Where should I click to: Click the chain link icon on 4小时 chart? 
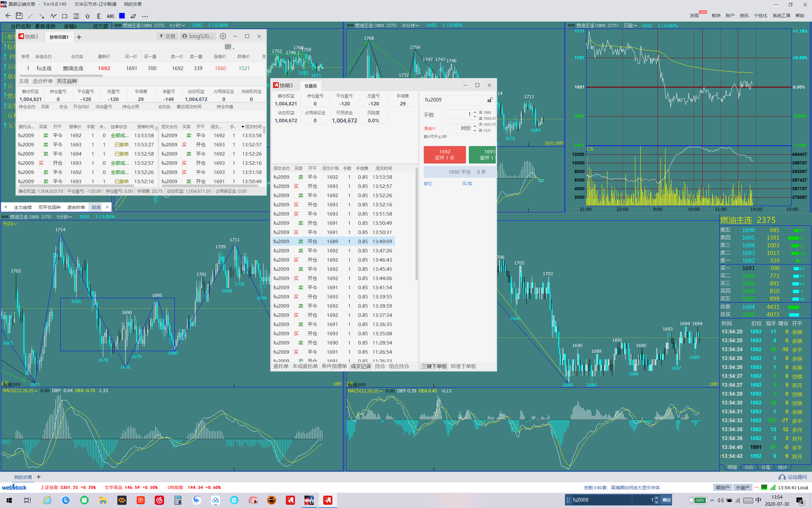[x=118, y=25]
